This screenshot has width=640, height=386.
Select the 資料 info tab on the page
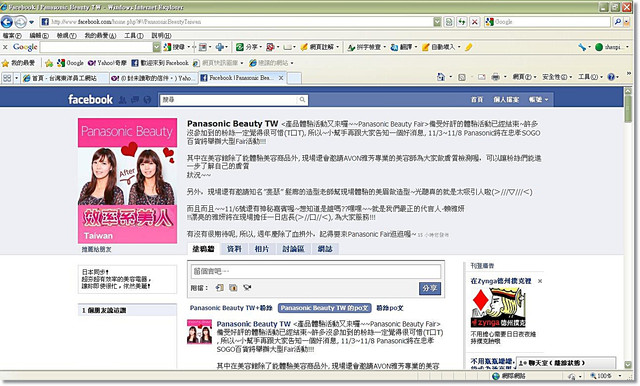coord(234,249)
